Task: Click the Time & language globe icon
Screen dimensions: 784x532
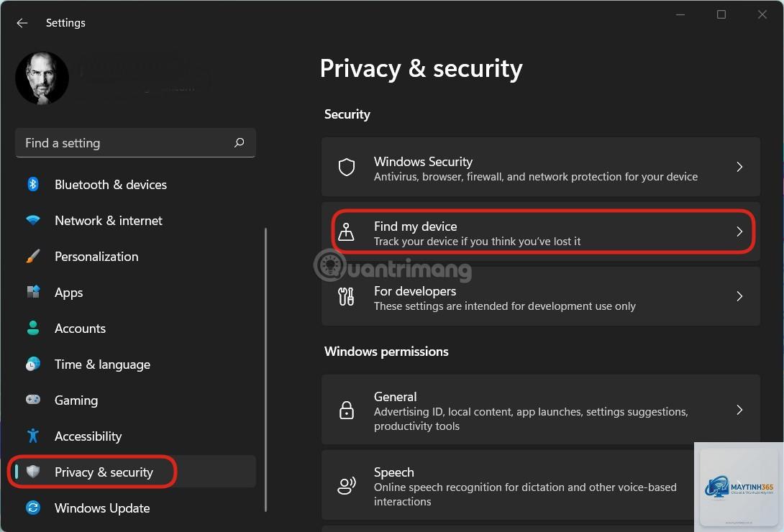Action: tap(33, 364)
